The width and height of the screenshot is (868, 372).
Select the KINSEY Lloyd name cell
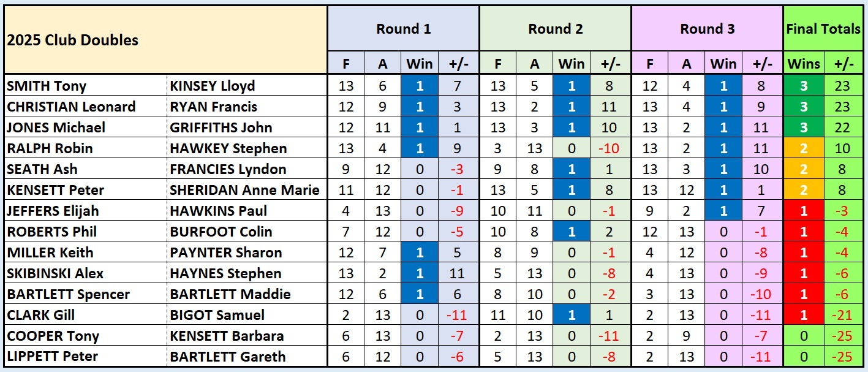pos(212,86)
